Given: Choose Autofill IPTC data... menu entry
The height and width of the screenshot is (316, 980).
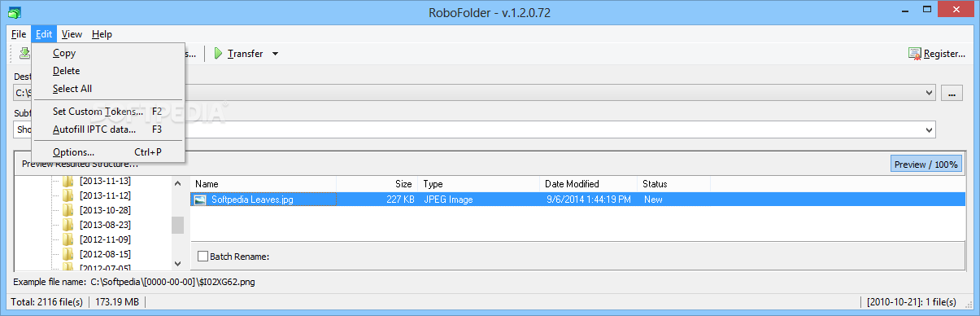Looking at the screenshot, I should coord(109,129).
